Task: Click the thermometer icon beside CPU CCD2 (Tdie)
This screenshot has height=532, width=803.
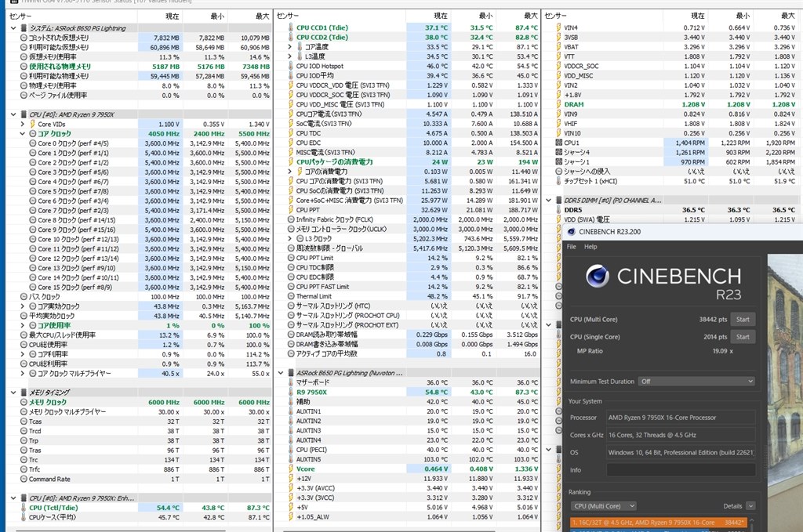Action: [x=290, y=38]
